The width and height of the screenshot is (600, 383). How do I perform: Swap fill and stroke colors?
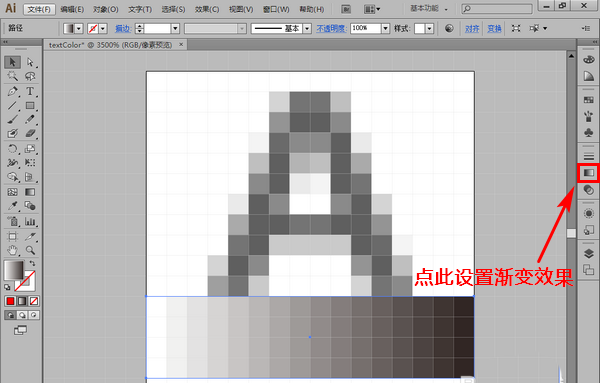pos(32,263)
